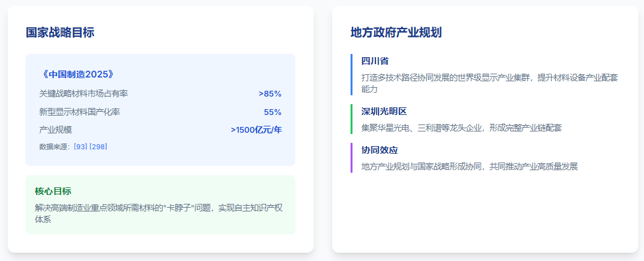
Task: Open citation reference [298]
Action: [x=98, y=147]
